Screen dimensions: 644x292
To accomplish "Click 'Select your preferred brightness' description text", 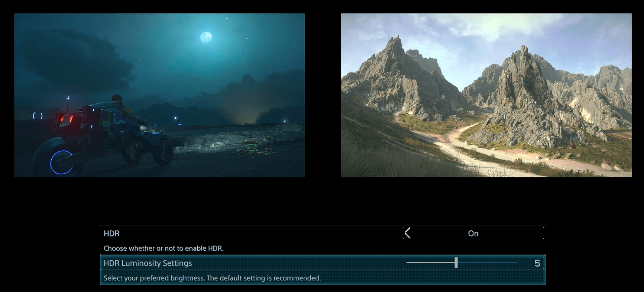I will [212, 278].
